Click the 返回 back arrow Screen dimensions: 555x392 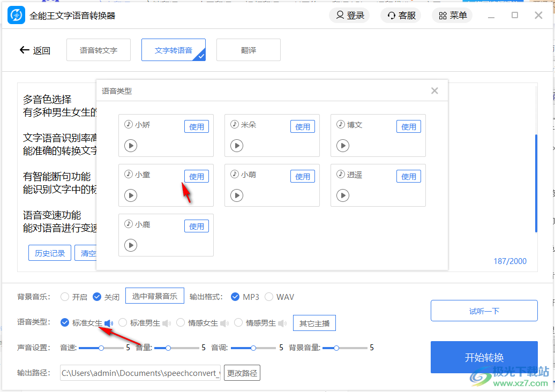coord(25,50)
